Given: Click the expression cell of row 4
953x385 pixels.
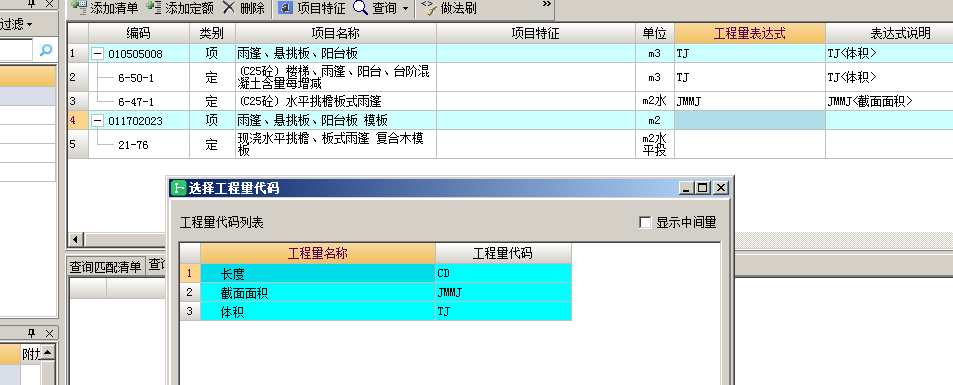Looking at the screenshot, I should (x=749, y=120).
